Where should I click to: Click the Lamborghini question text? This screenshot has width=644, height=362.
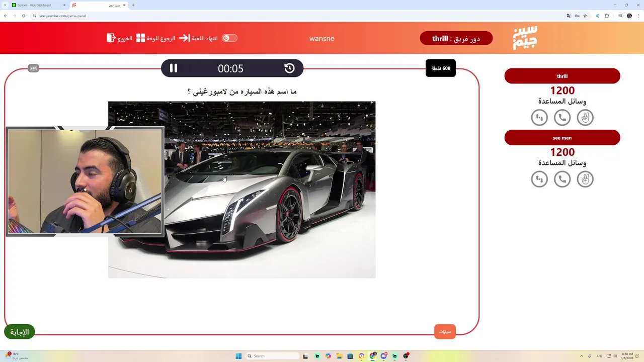pos(242,92)
